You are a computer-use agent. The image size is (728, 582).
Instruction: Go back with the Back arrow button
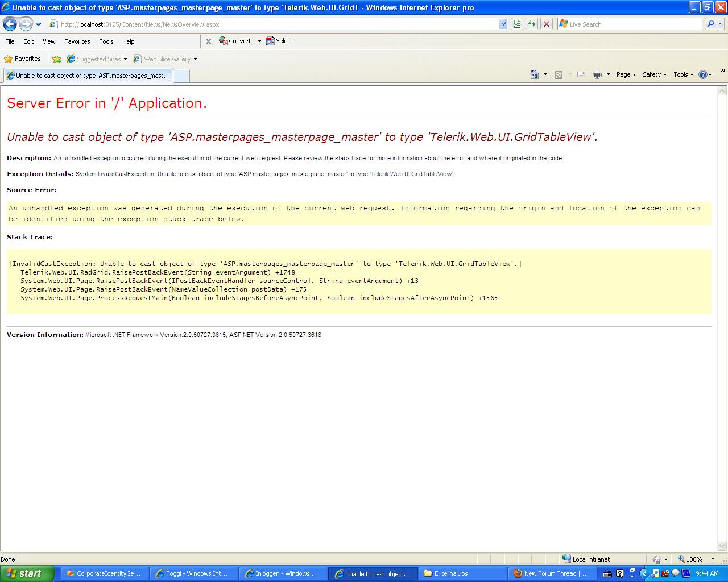10,24
